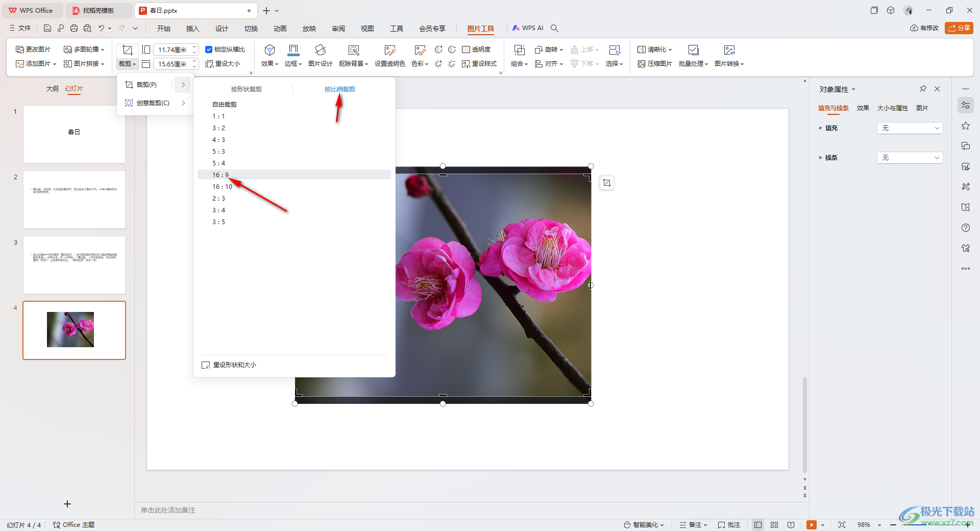This screenshot has width=980, height=531.
Task: Click the WPS AI button
Action: (x=528, y=28)
